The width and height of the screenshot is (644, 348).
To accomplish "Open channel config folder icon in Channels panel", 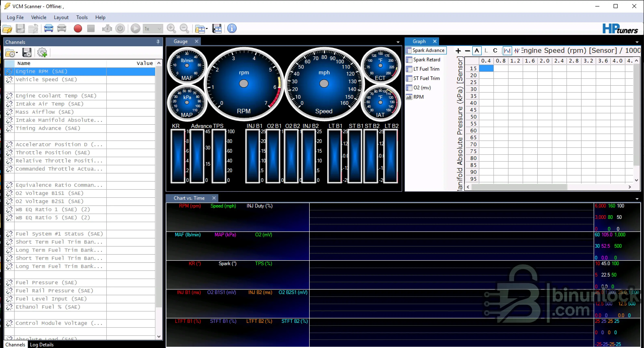I will click(x=10, y=53).
